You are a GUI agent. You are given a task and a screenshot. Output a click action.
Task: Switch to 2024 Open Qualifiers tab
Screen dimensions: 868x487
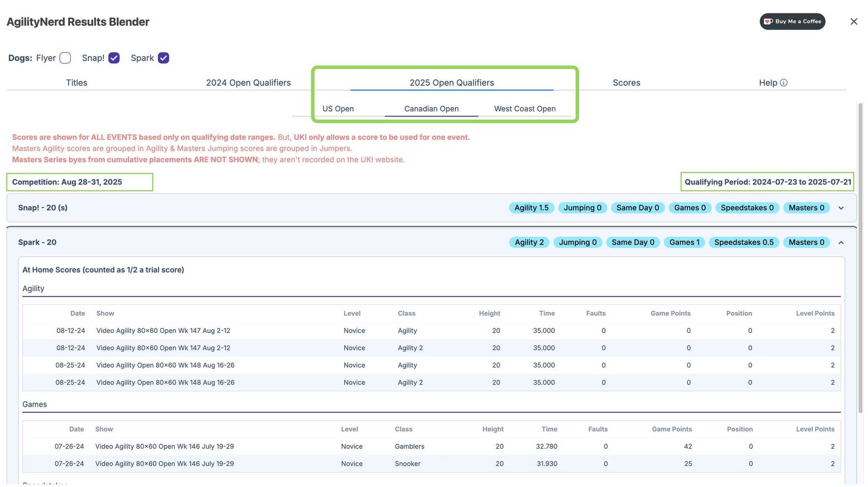[248, 82]
